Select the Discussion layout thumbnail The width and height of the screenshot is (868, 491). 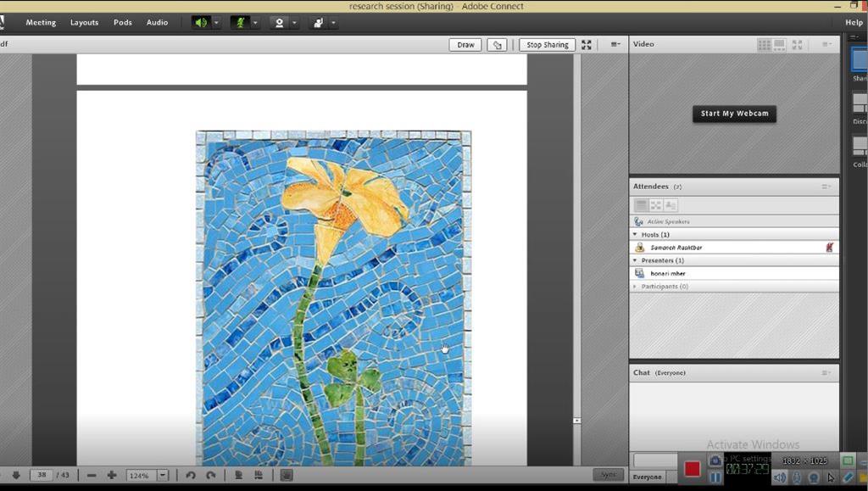[860, 103]
